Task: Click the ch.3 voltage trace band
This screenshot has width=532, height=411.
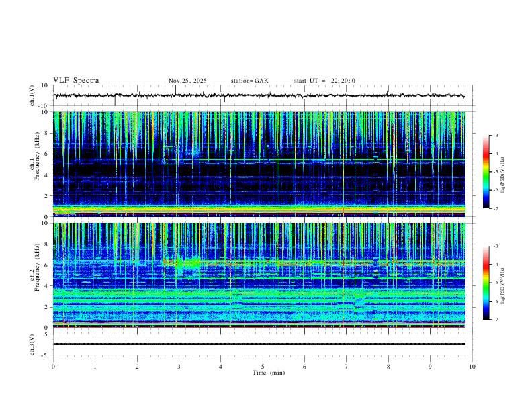Action: 259,344
